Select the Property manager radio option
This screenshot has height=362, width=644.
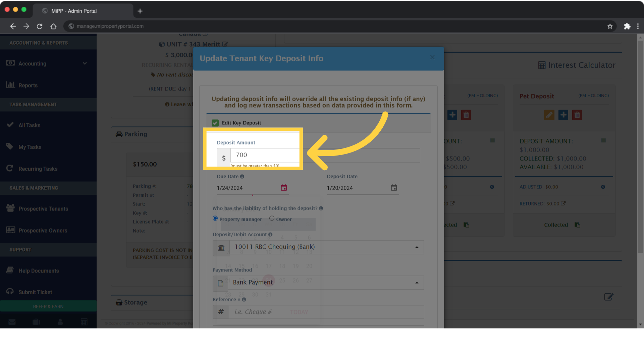215,218
